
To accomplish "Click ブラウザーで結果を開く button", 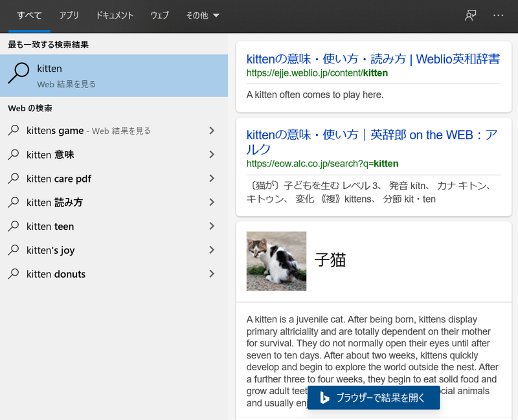I will click(x=374, y=397).
